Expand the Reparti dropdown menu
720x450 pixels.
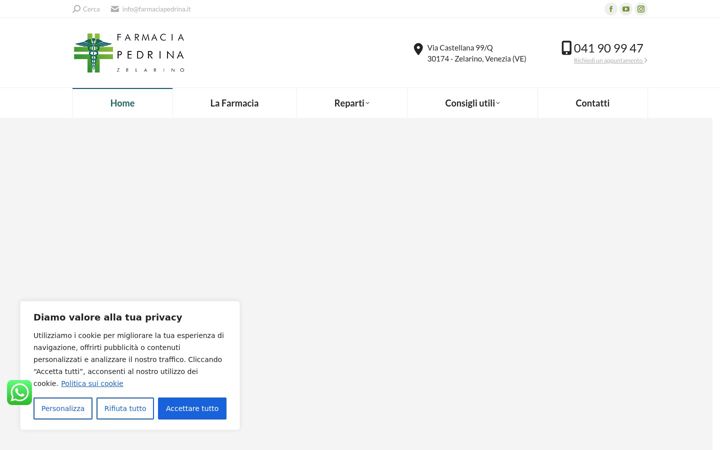pos(352,103)
